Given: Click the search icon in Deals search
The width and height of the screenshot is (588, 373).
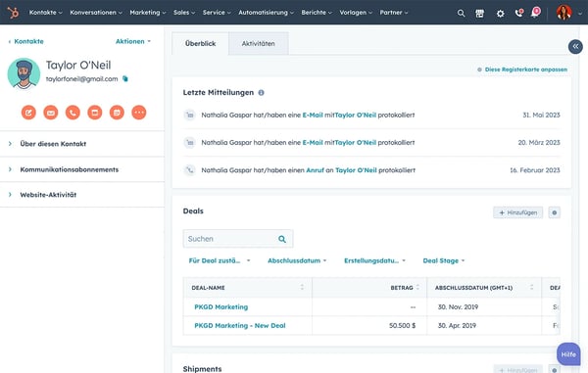Looking at the screenshot, I should 282,239.
